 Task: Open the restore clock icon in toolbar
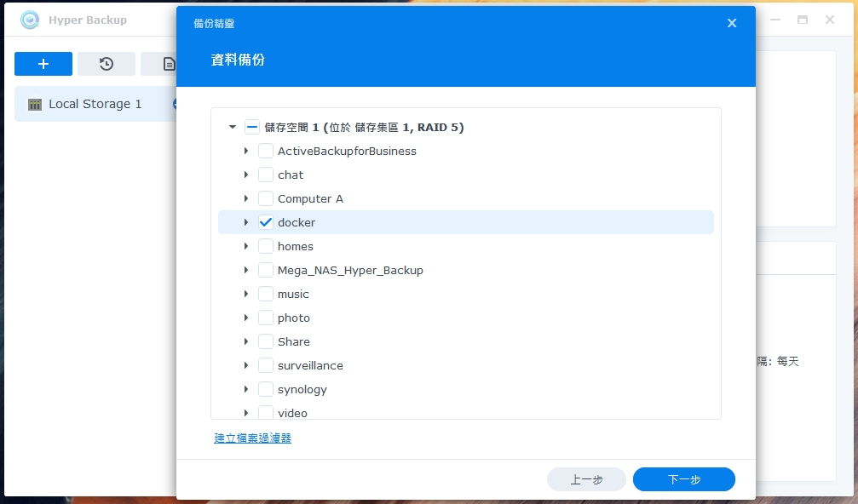point(107,64)
